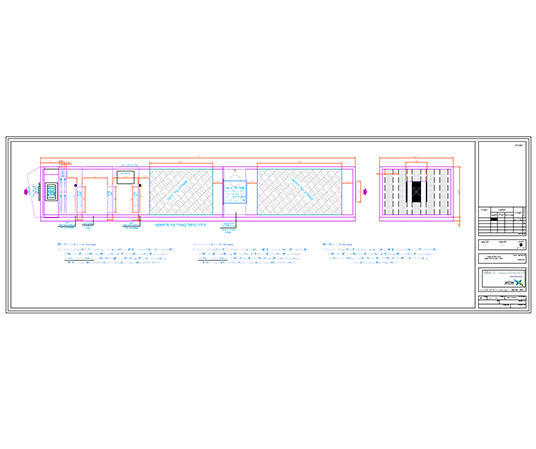Click the black filled cell in revision table

(494, 219)
